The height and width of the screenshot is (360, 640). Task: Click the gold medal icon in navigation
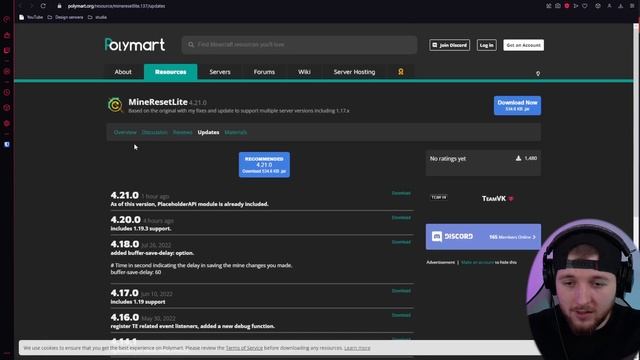pyautogui.click(x=401, y=72)
